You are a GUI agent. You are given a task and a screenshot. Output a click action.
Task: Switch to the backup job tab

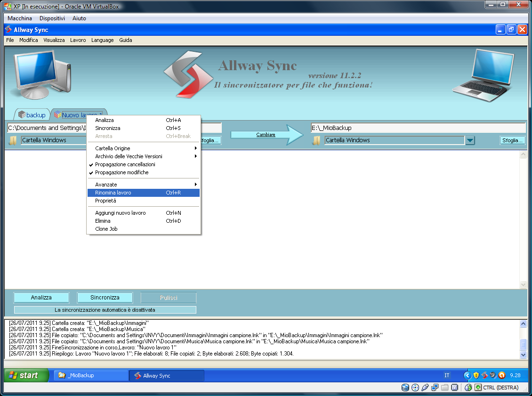(x=32, y=115)
